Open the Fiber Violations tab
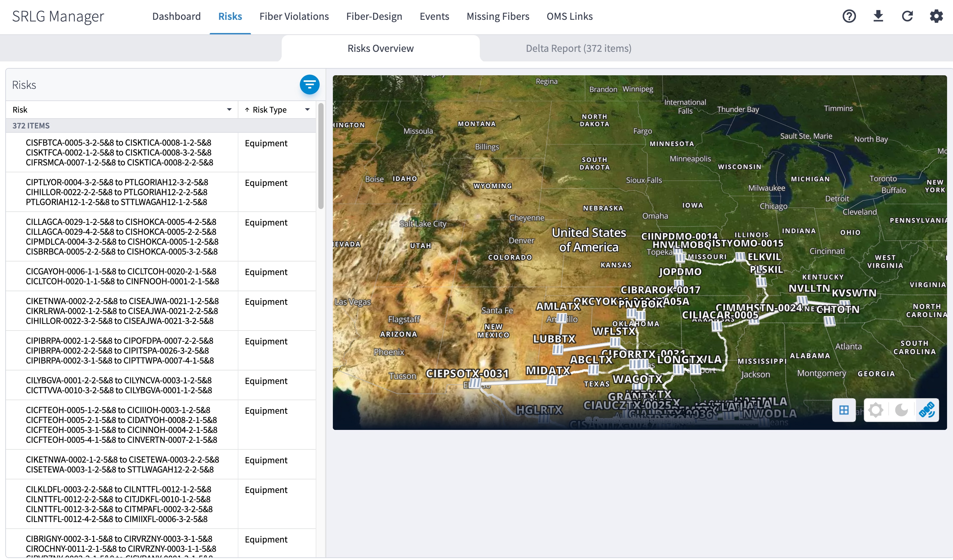The image size is (953, 560). click(294, 16)
